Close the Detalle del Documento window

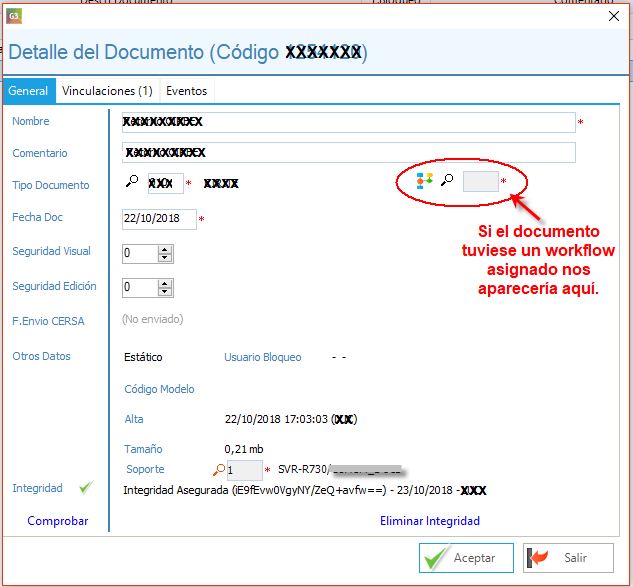point(614,16)
